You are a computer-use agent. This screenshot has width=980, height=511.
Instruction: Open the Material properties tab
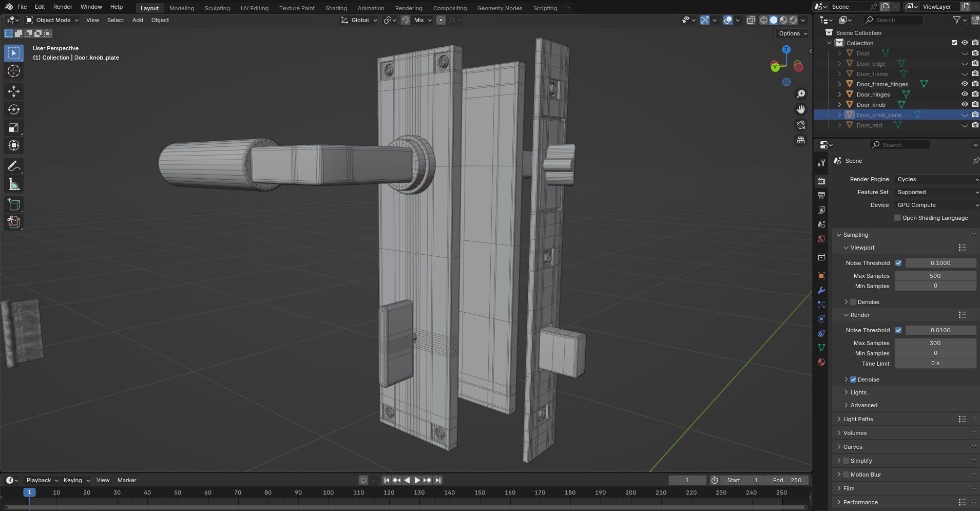pyautogui.click(x=821, y=362)
